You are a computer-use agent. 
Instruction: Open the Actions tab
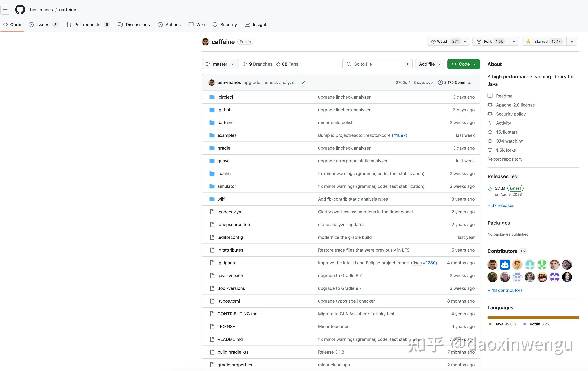(x=169, y=25)
